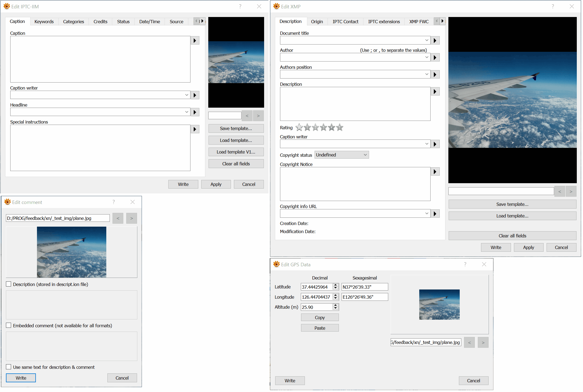The image size is (583, 392).
Task: Go to previous image in GPS dialog
Action: 469,343
